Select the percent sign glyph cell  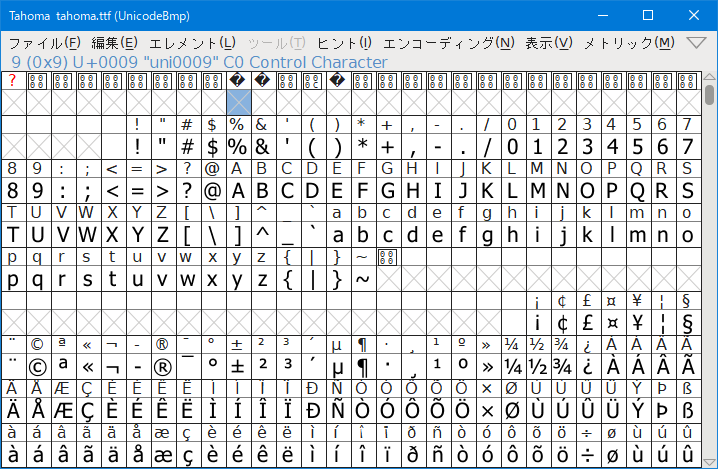click(237, 147)
